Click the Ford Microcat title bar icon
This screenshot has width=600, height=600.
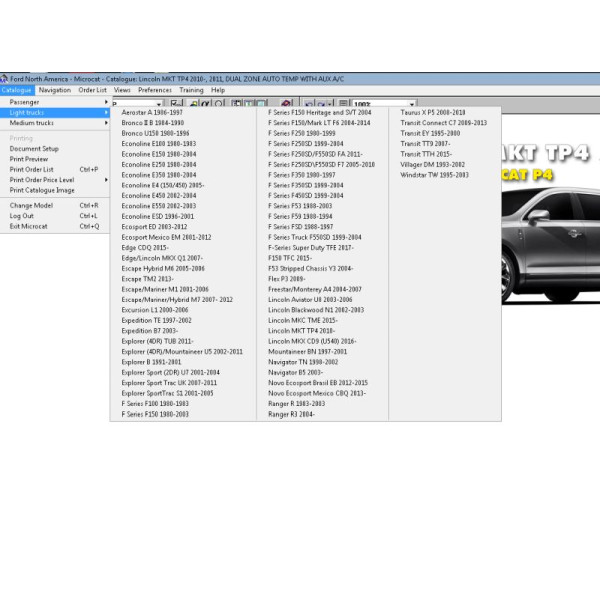point(4,79)
